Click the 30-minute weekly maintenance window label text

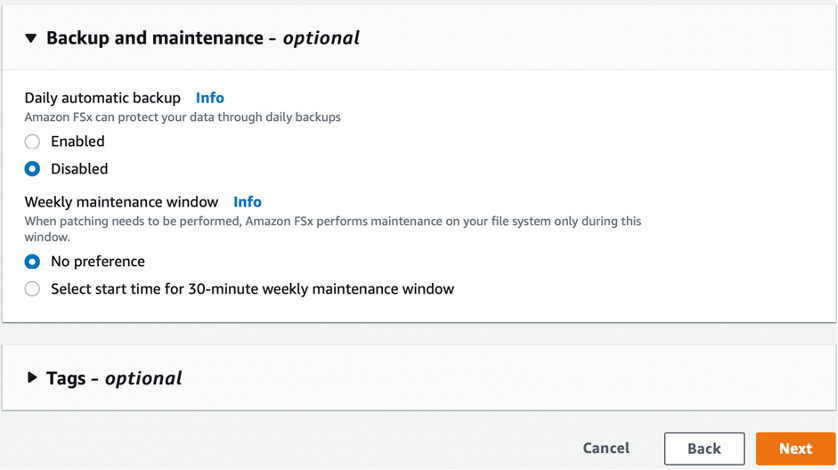[252, 289]
